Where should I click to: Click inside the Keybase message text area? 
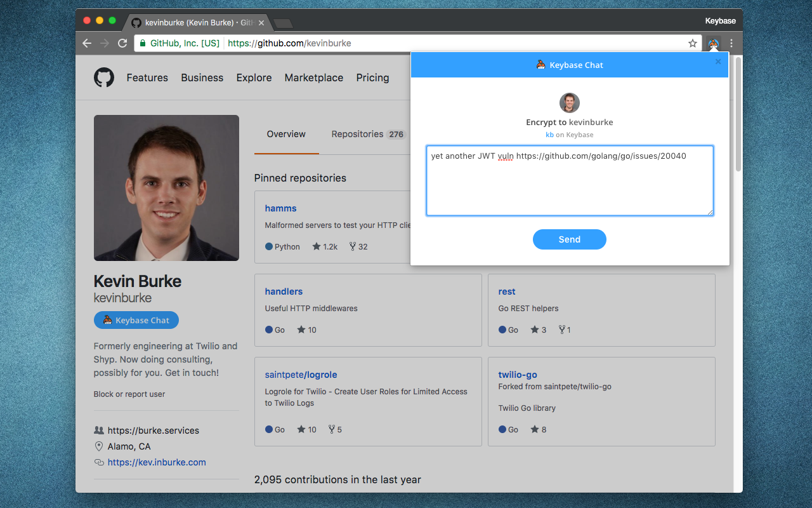tap(570, 180)
